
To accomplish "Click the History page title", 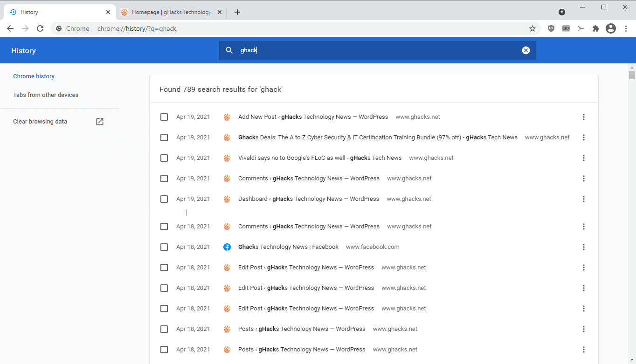I will pyautogui.click(x=23, y=50).
